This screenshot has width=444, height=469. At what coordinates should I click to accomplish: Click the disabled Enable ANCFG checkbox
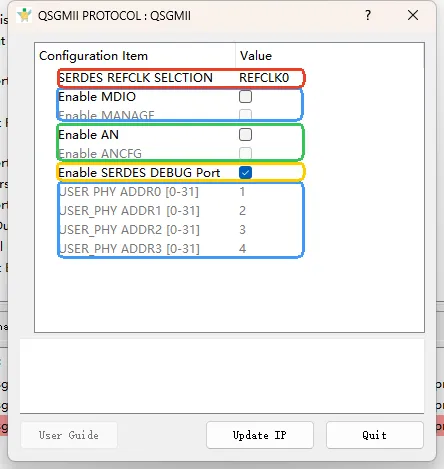point(245,153)
